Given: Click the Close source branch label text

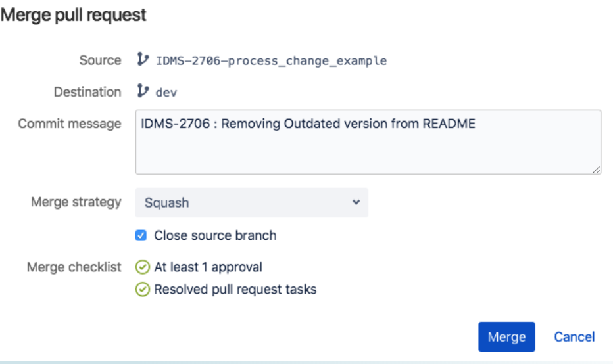Looking at the screenshot, I should [x=215, y=235].
